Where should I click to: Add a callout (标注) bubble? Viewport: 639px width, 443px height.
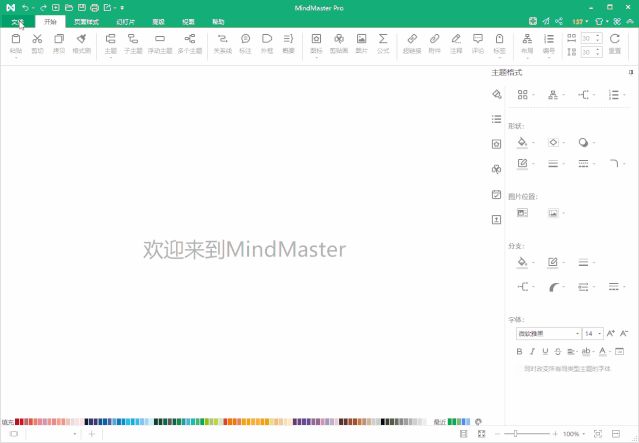245,44
